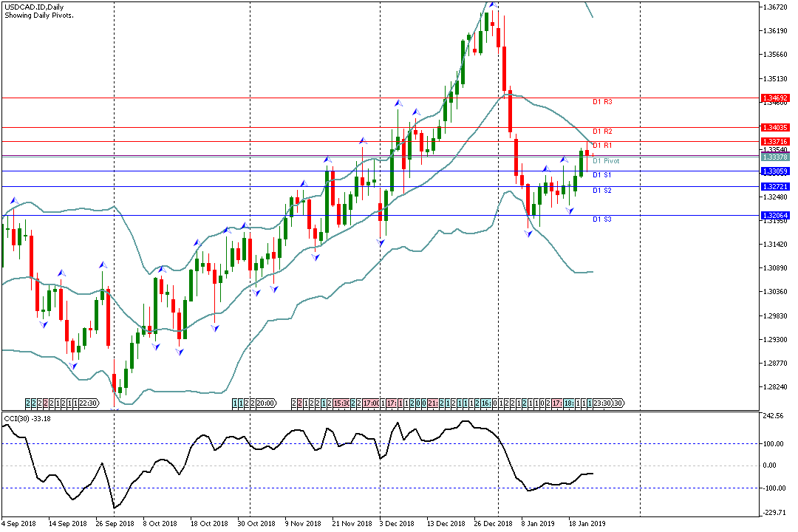Image resolution: width=798 pixels, height=532 pixels.
Task: Click the 1.33378 pivot price tag
Action: 775,157
